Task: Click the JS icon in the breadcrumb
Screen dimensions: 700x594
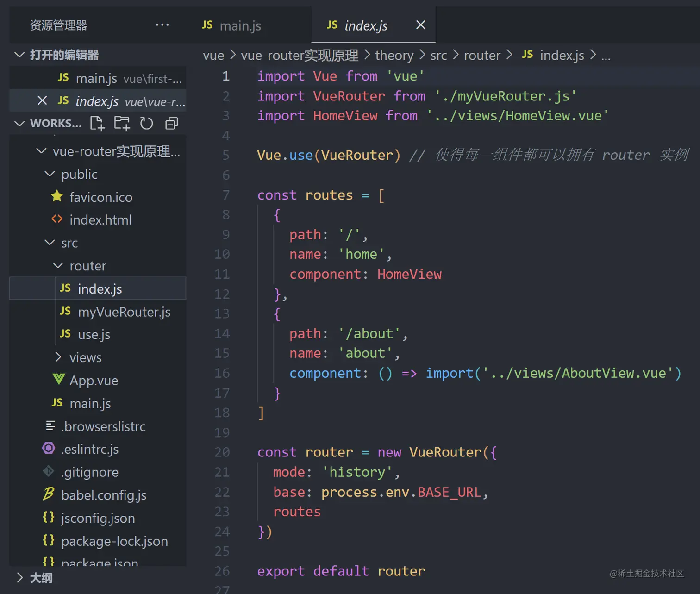Action: 527,55
